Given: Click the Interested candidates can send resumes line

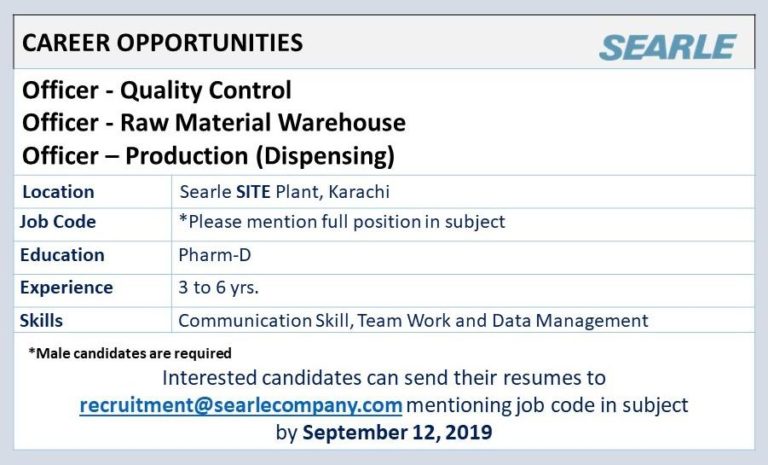Looking at the screenshot, I should click(384, 379).
